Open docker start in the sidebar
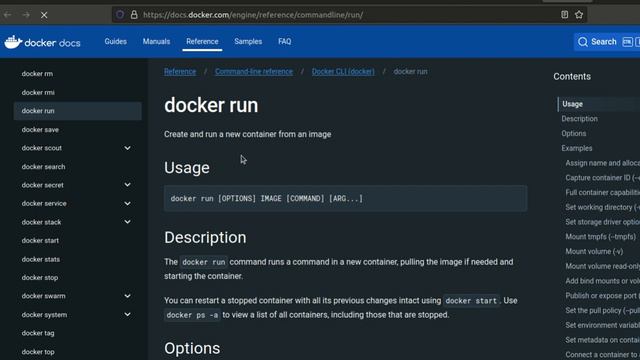Screen dimensions: 640x360 tap(40, 241)
